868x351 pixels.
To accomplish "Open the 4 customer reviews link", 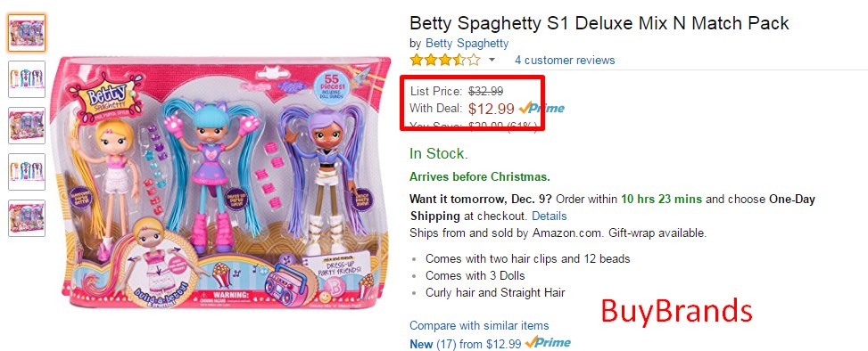I will click(565, 60).
